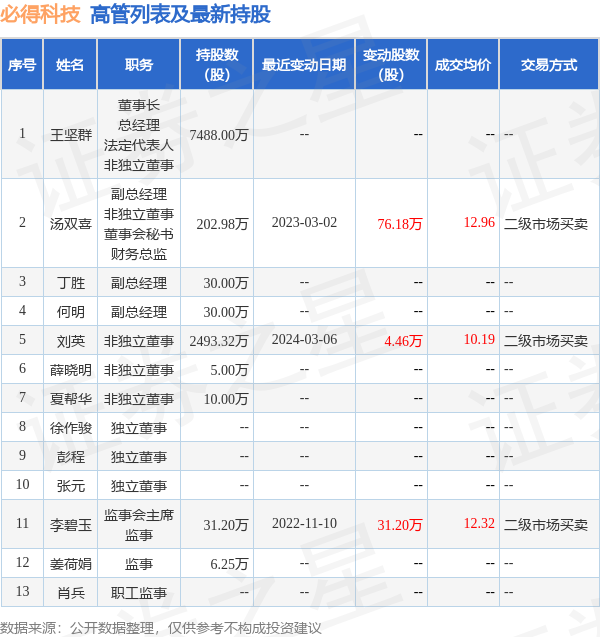600x637 pixels.
Task: Click the name 张元
Action: click(x=71, y=486)
